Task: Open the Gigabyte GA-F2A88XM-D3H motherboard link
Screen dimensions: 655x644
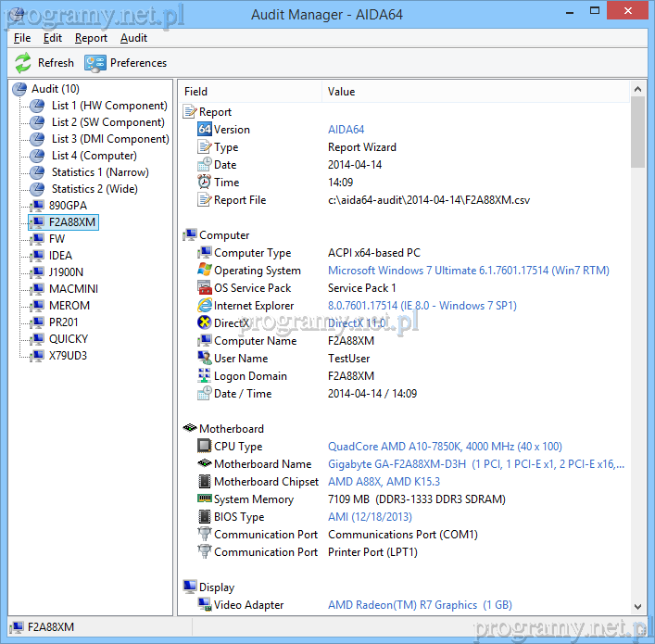Action: pos(475,464)
